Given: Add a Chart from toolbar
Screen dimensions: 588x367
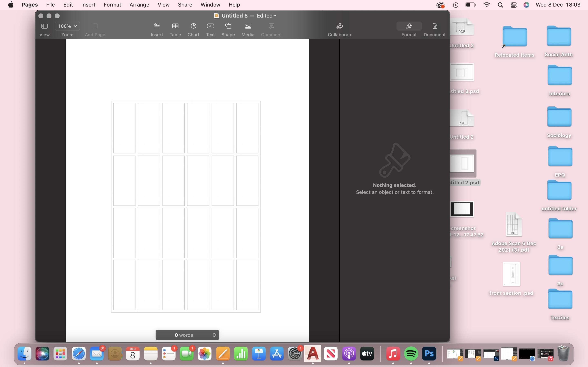Looking at the screenshot, I should 193,26.
